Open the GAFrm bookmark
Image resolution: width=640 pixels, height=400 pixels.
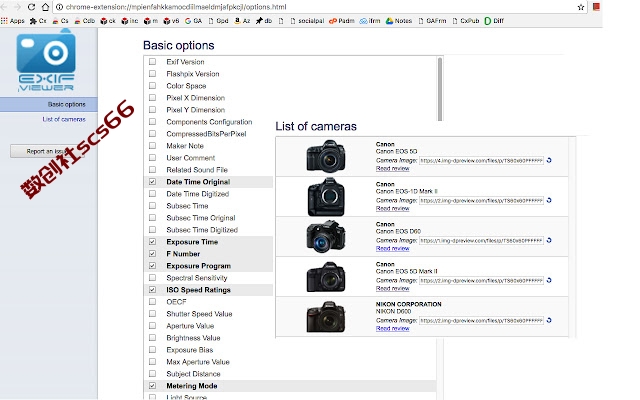[x=432, y=21]
